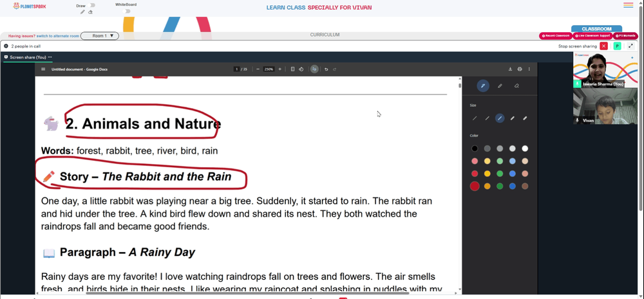Viewport: 644px width, 299px height.
Task: Choose the medium pen size
Action: pyautogui.click(x=500, y=118)
